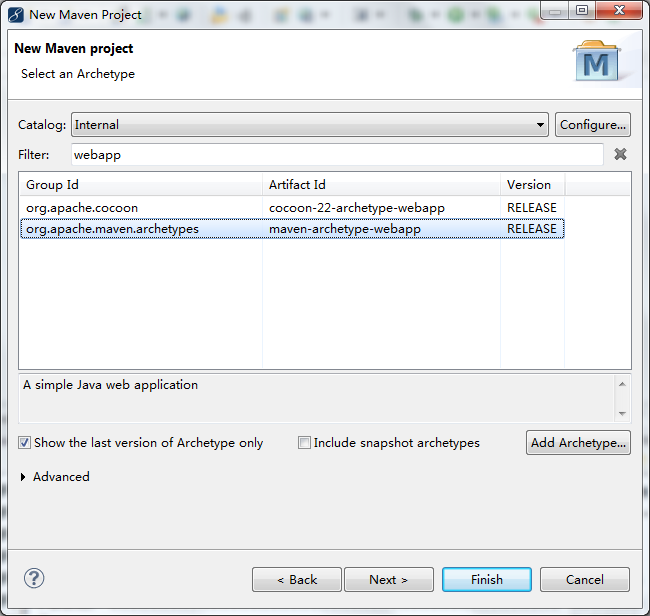Screen dimensions: 650x616
Task: Proceed with the Next > button
Action: (x=389, y=580)
